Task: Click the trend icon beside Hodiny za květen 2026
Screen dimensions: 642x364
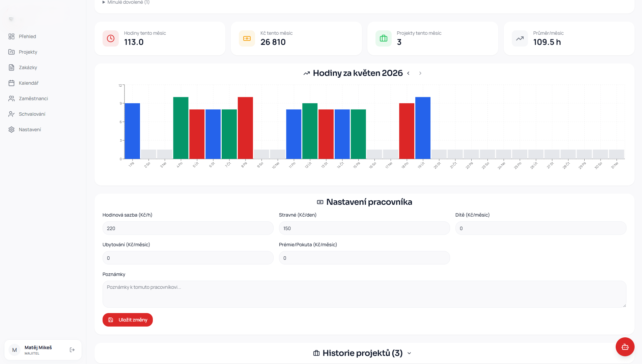Action: coord(306,73)
